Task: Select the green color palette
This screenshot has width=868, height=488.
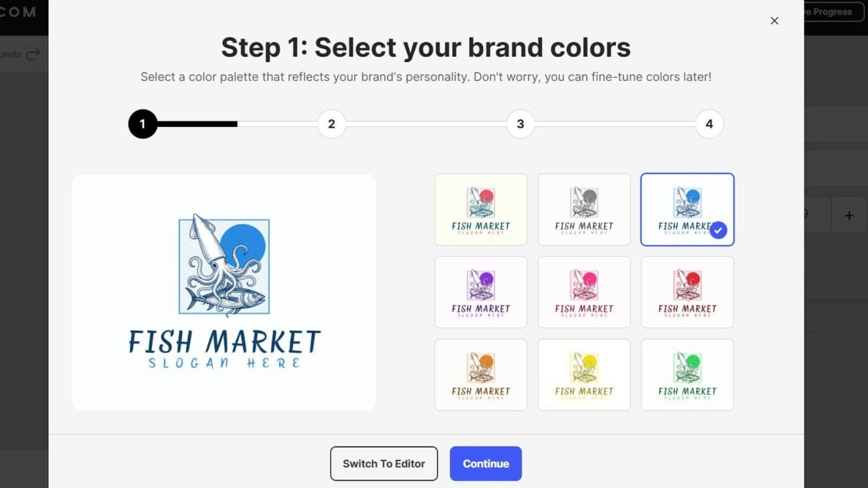Action: tap(687, 375)
